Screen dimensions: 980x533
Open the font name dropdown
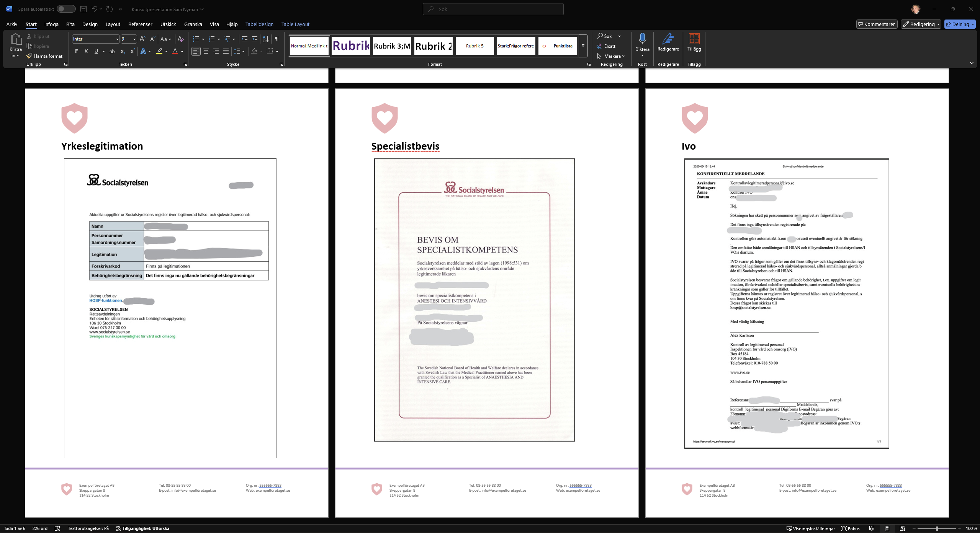pyautogui.click(x=117, y=39)
